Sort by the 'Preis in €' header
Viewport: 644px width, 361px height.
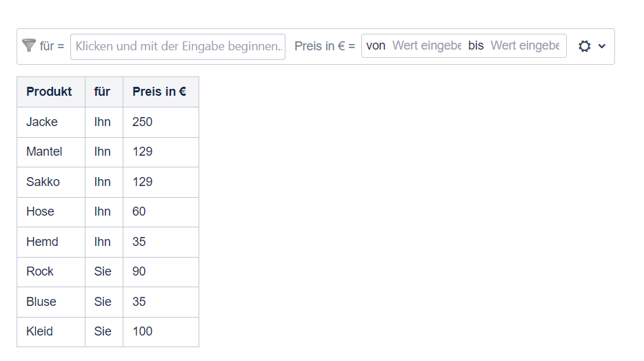click(x=159, y=92)
